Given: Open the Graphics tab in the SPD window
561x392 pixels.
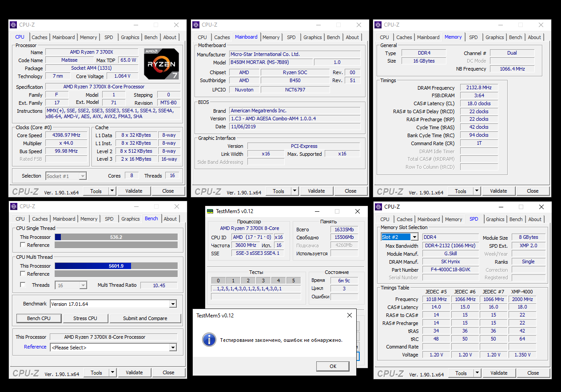Looking at the screenshot, I should [x=495, y=219].
